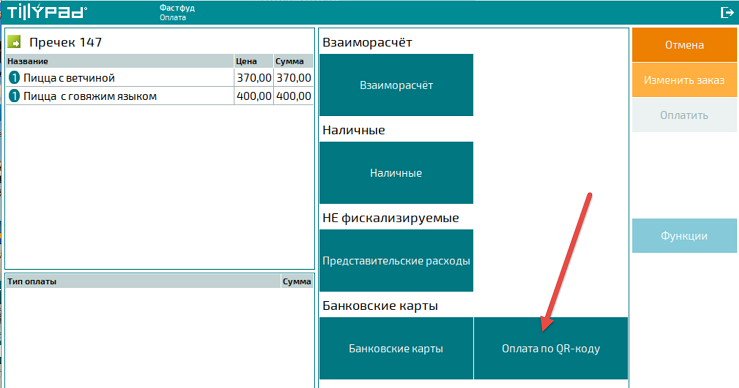Click Фастфуд Оплата header label
739x388 pixels.
[177, 13]
